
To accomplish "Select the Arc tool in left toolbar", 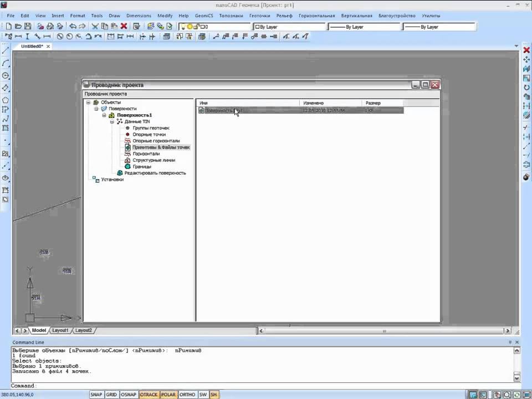I will (x=6, y=63).
